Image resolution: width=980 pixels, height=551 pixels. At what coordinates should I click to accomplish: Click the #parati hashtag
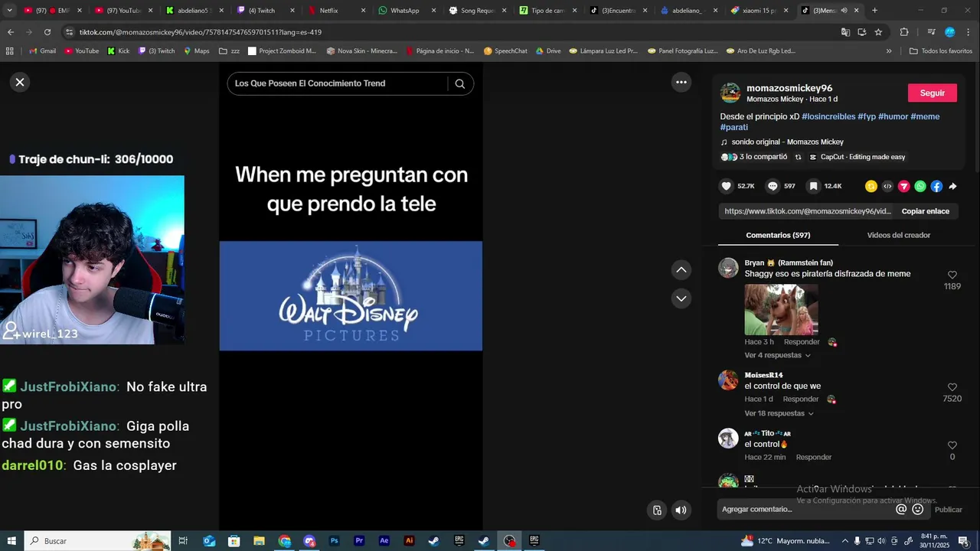pos(734,127)
